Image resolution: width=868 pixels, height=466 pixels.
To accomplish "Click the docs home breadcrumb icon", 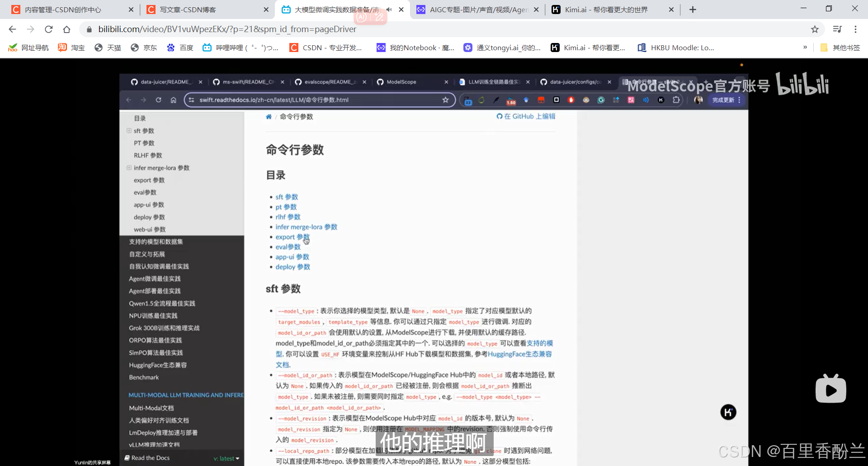I will click(269, 117).
